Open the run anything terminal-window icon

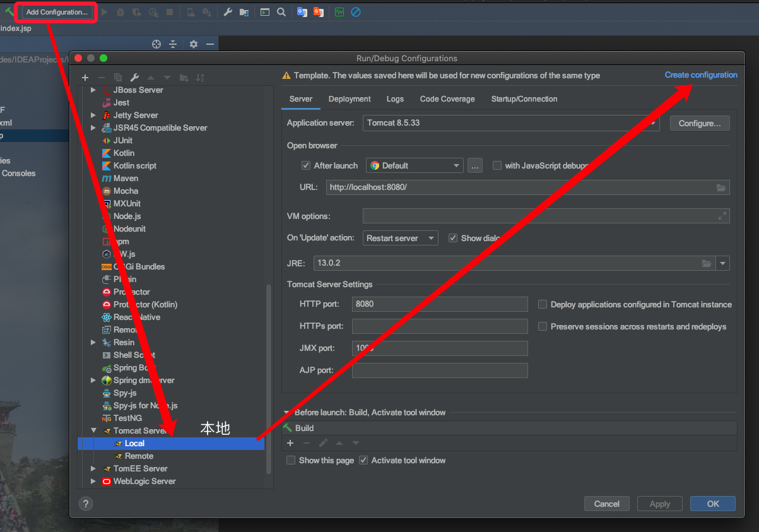pos(265,12)
